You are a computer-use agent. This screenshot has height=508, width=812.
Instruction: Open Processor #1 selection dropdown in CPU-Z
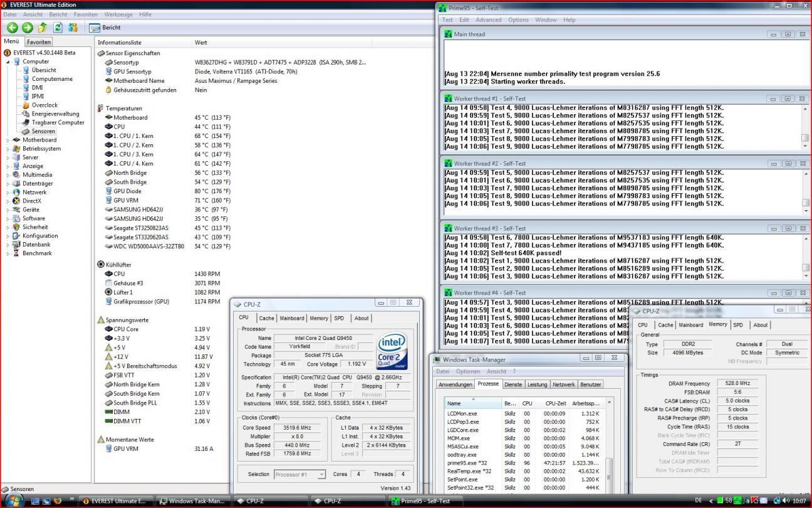coord(300,474)
